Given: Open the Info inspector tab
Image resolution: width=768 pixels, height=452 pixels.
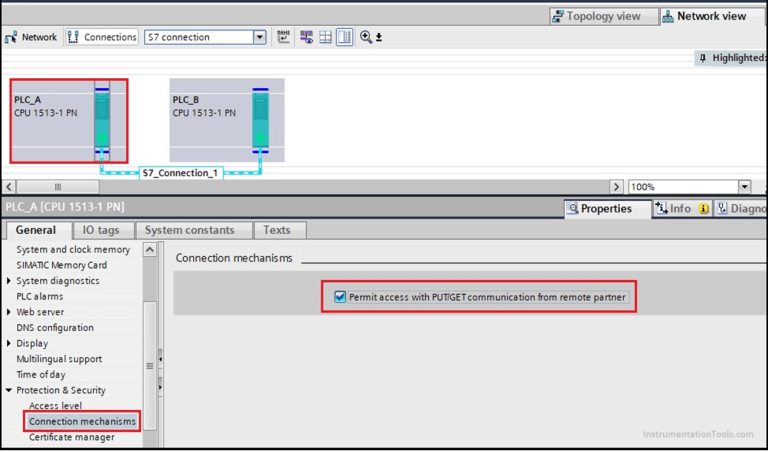Looking at the screenshot, I should [x=682, y=209].
